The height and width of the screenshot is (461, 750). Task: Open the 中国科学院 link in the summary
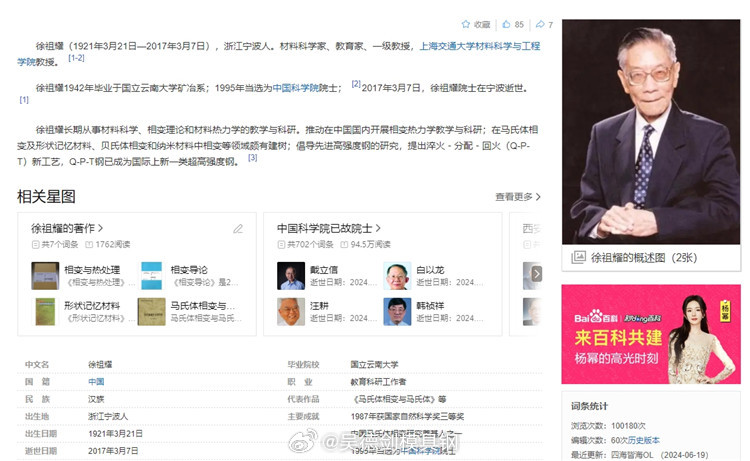pos(296,88)
